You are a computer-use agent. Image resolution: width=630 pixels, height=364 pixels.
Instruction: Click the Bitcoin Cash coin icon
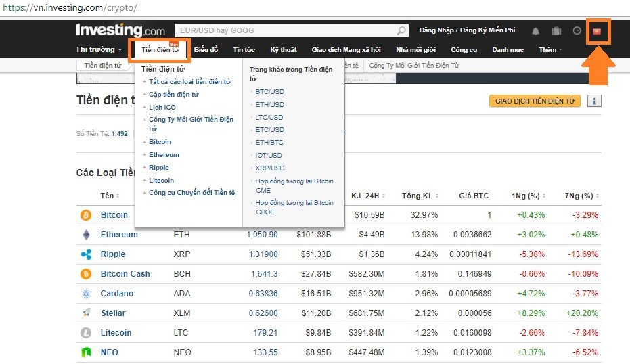tap(85, 274)
